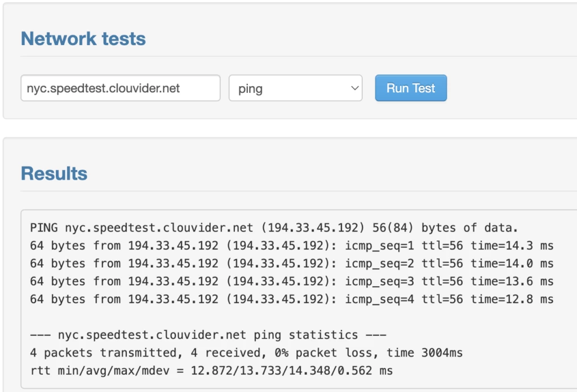Image resolution: width=577 pixels, height=392 pixels.
Task: Click the Network tests heading
Action: pyautogui.click(x=83, y=38)
